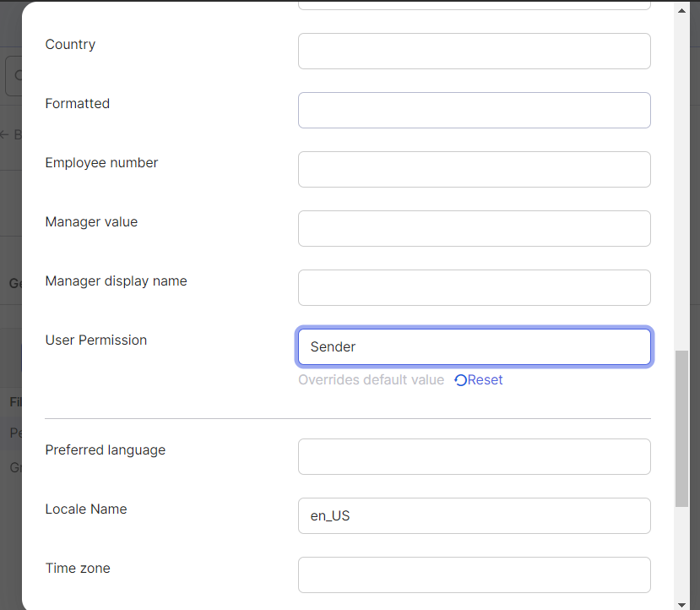700x610 pixels.
Task: Click the Employee number input field
Action: [474, 169]
